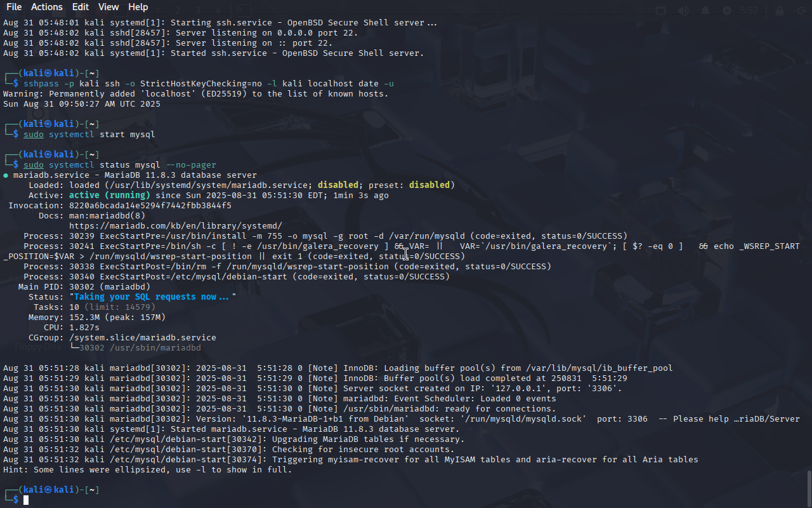
Task: Click the mariadb.com systemd docs URL
Action: click(176, 226)
